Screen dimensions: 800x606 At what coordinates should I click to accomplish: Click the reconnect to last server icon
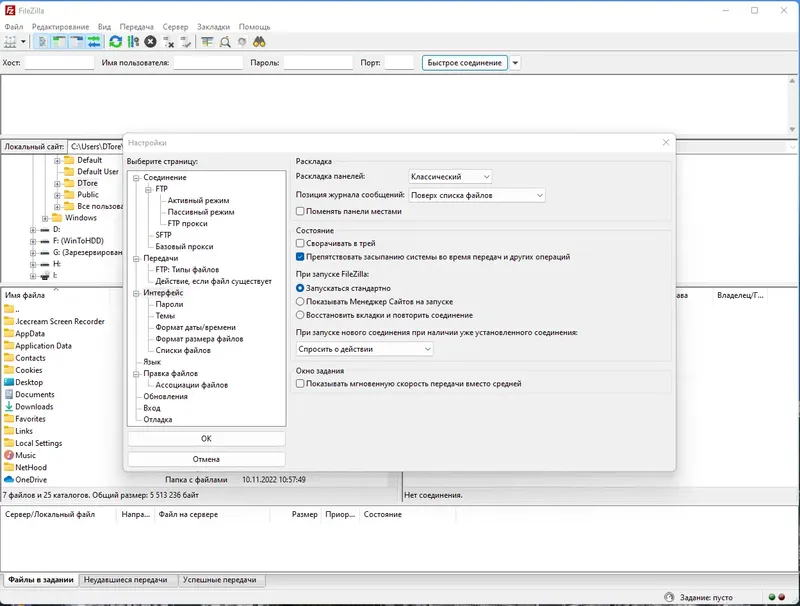point(185,42)
